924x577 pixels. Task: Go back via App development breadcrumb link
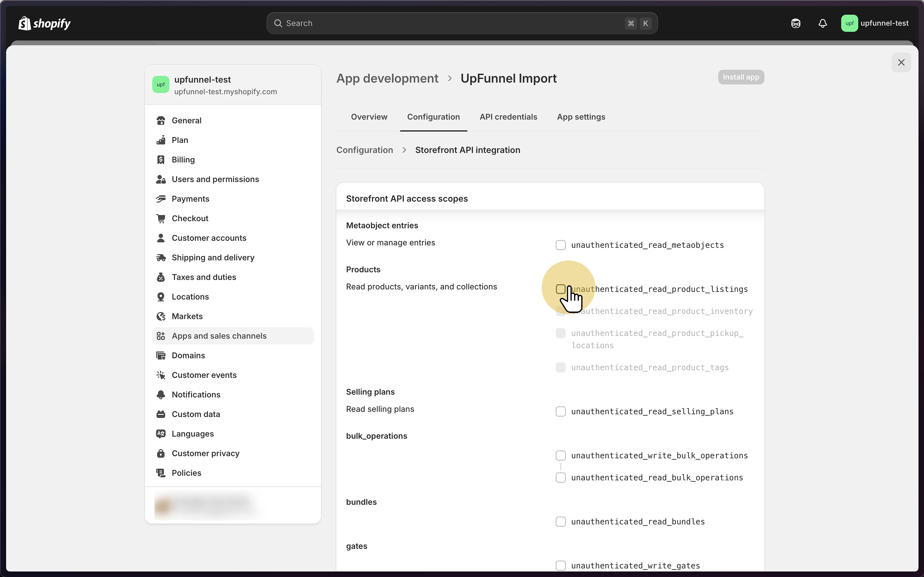[x=387, y=78]
